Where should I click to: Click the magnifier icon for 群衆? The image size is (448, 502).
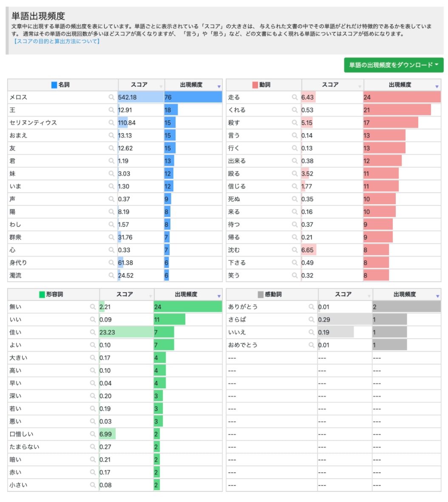[111, 237]
